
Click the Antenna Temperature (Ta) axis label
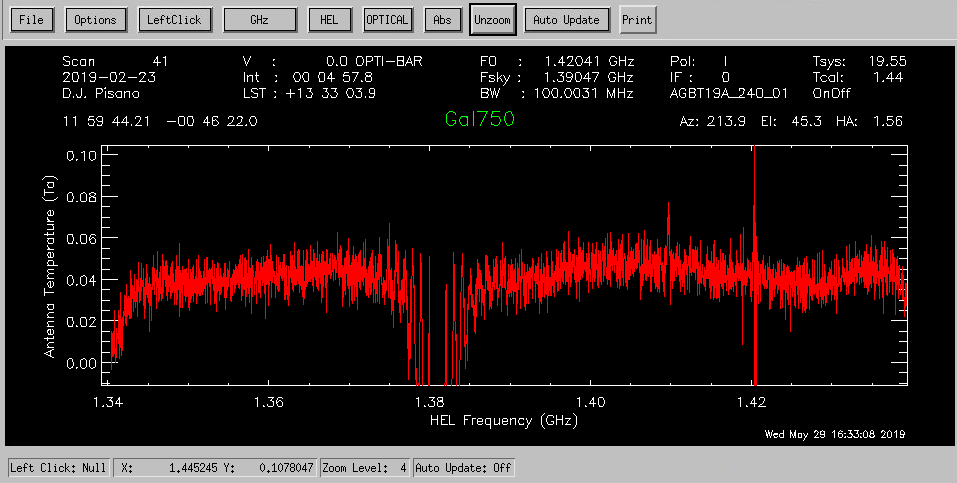[49, 265]
